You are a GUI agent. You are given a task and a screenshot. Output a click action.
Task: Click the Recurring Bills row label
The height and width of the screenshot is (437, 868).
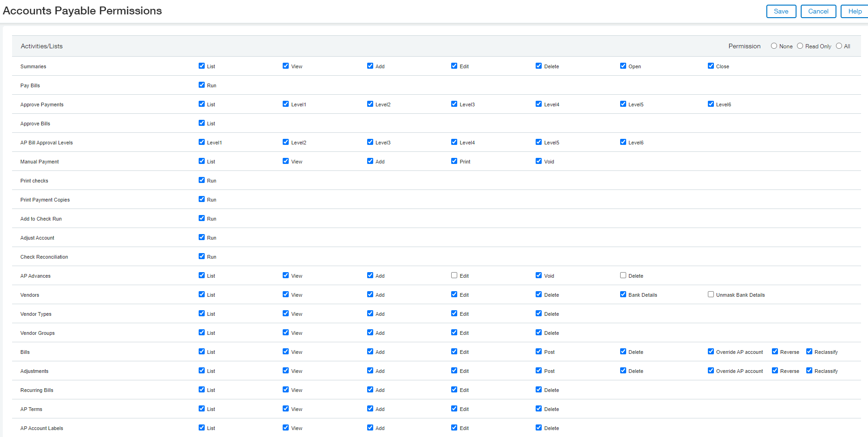[x=37, y=390]
